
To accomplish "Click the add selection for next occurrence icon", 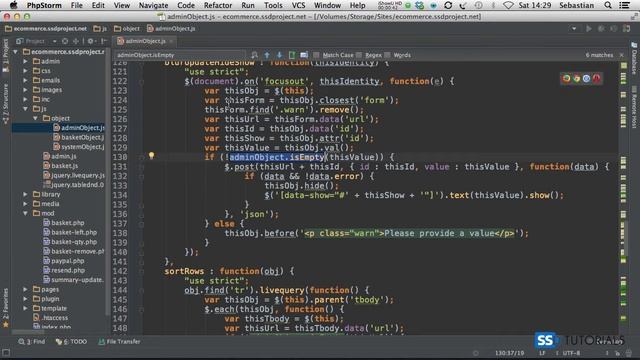I will tap(292, 55).
